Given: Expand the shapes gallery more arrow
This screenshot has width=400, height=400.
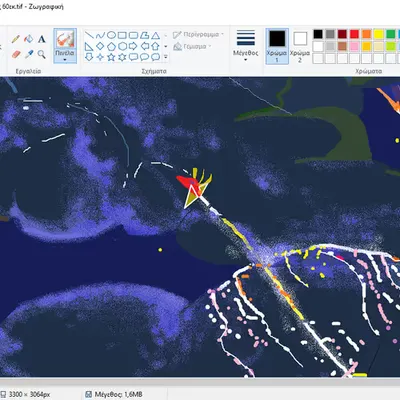Looking at the screenshot, I should [166, 57].
